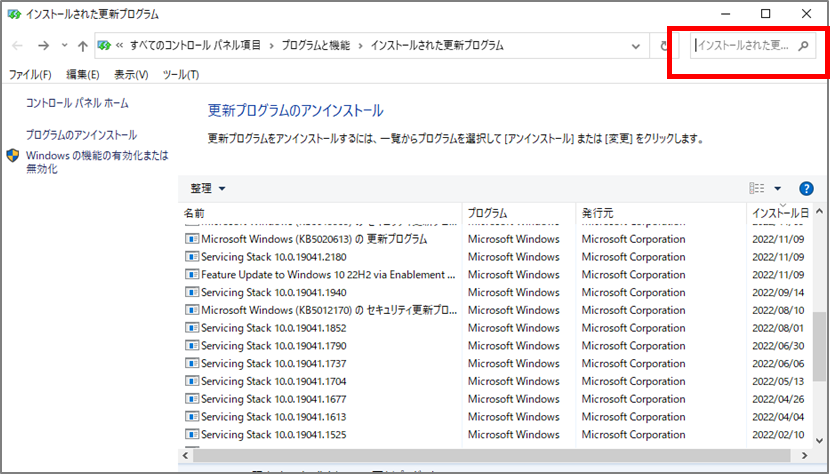Expand the address bar history dropdown
Image resolution: width=830 pixels, height=474 pixels.
pyautogui.click(x=636, y=46)
